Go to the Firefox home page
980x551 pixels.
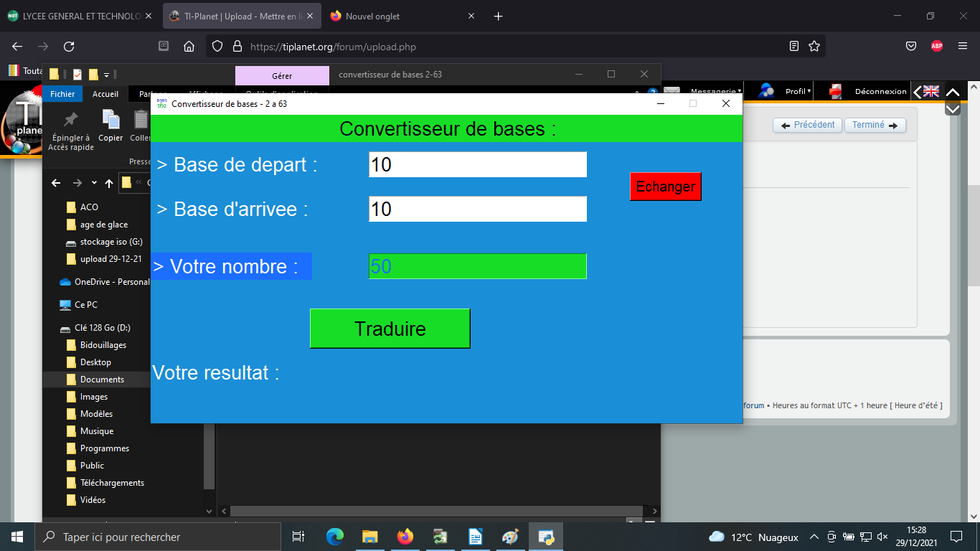pos(189,47)
